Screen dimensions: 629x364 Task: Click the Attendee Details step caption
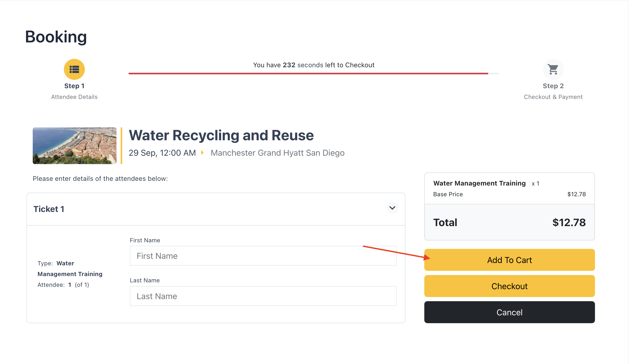click(x=74, y=97)
